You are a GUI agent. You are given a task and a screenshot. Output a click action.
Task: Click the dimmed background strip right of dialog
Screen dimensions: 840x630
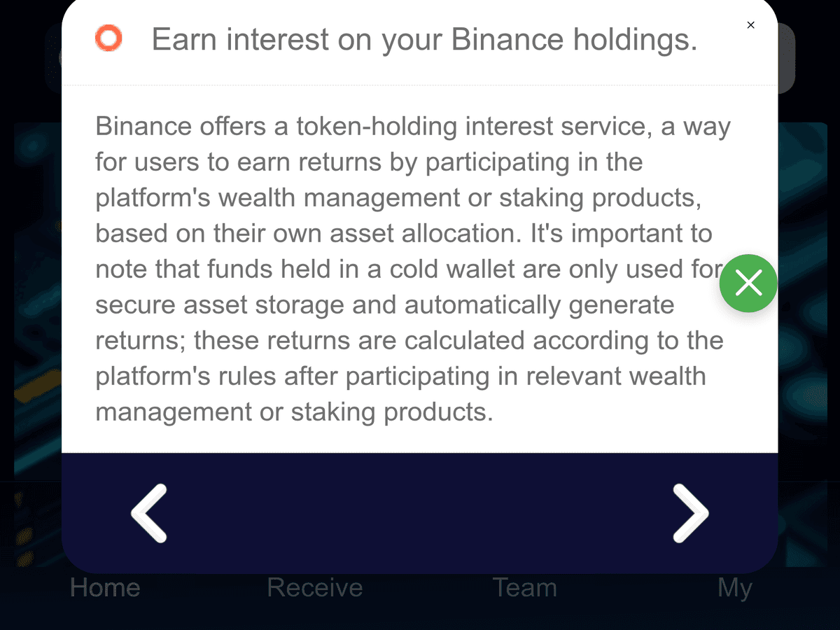(x=802, y=343)
